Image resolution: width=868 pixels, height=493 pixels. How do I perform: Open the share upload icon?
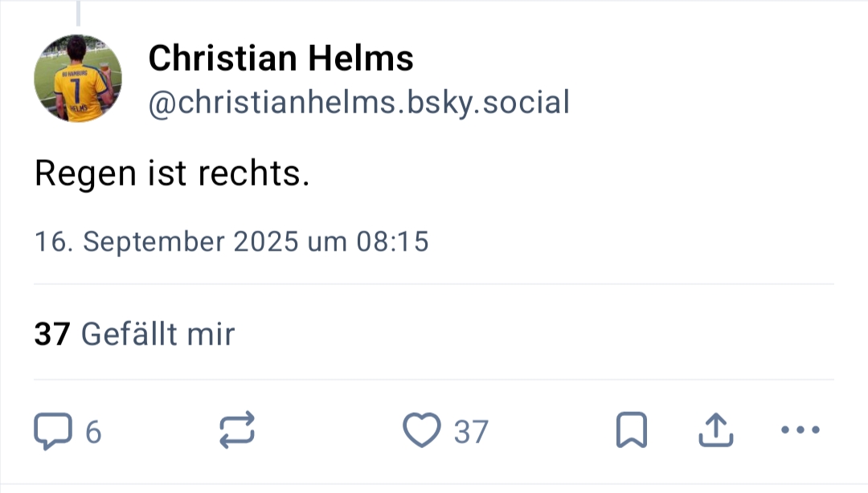point(715,431)
